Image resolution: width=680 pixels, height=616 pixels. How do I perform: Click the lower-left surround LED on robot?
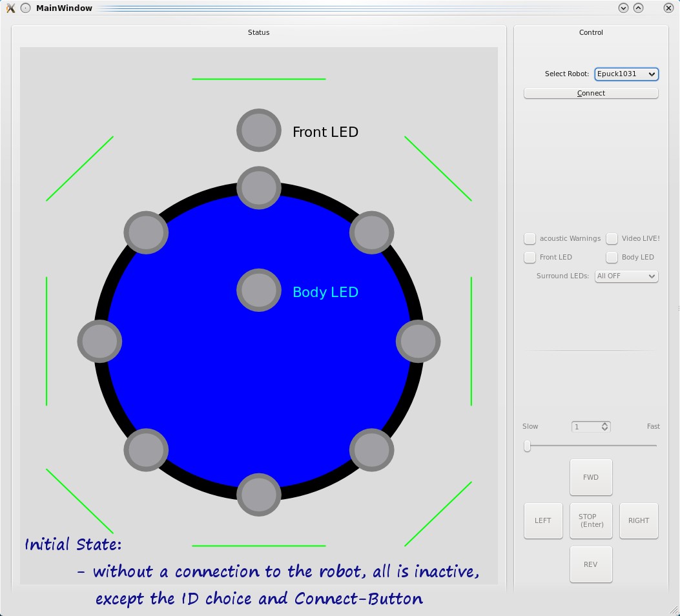click(146, 450)
